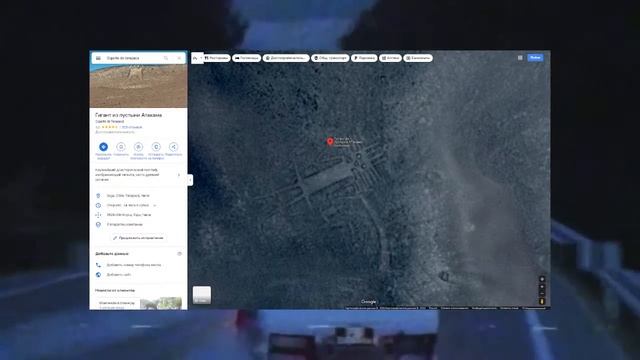This screenshot has height=360, width=640.
Task: Expand the place description chevron
Action: tap(179, 175)
